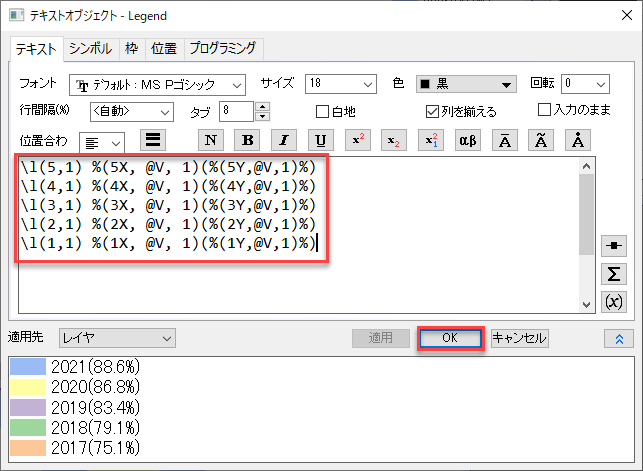Image resolution: width=643 pixels, height=471 pixels.
Task: Click in the タブ tab value field
Action: [x=237, y=111]
